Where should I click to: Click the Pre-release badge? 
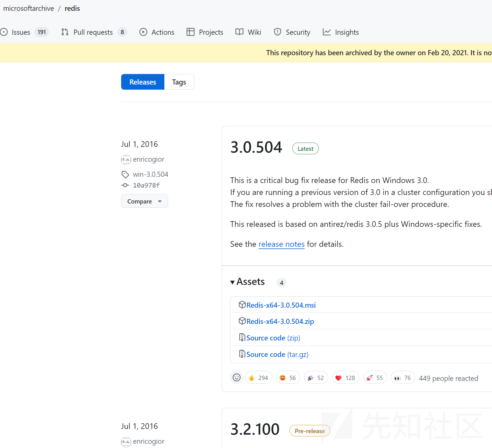pyautogui.click(x=310, y=431)
